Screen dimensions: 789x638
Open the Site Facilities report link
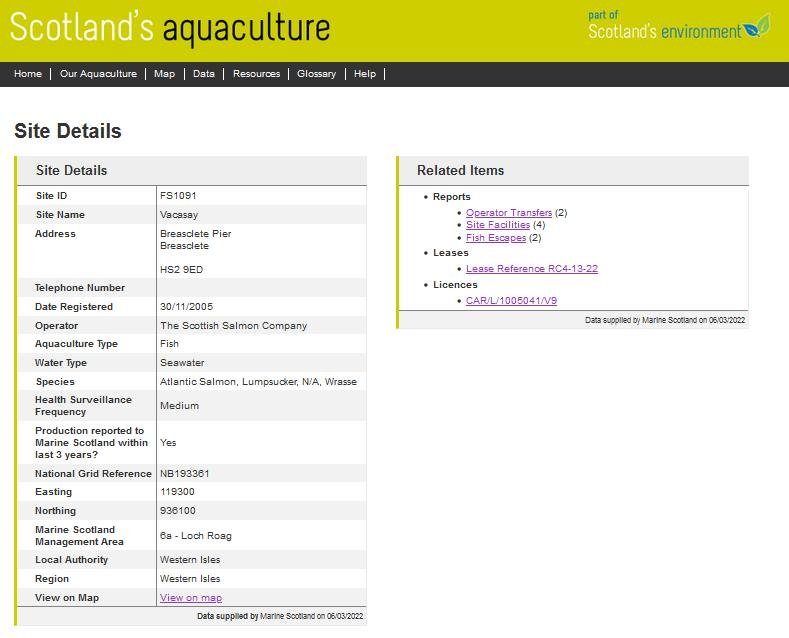[498, 225]
